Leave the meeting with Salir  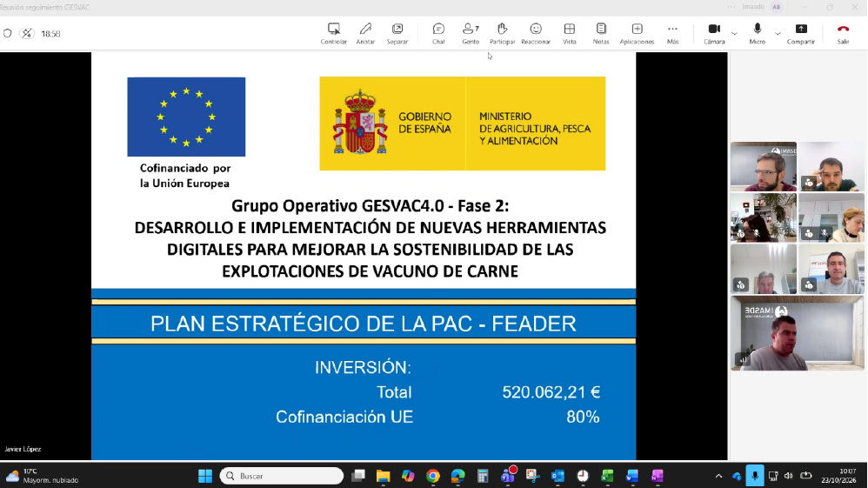point(843,33)
